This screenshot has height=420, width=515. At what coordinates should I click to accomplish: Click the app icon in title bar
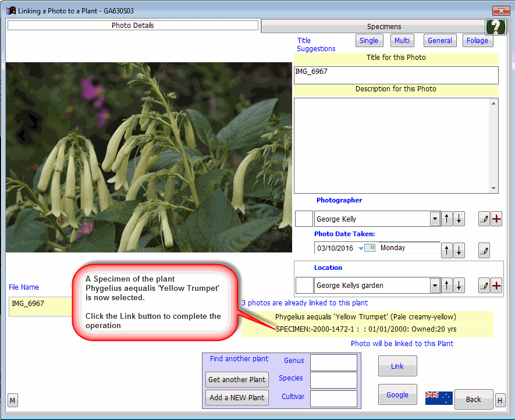coord(11,11)
